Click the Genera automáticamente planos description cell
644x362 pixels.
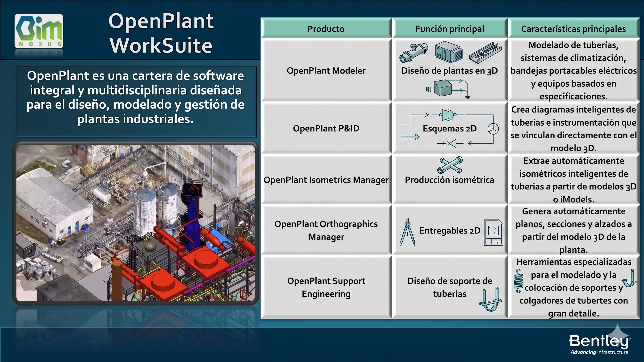coord(573,230)
